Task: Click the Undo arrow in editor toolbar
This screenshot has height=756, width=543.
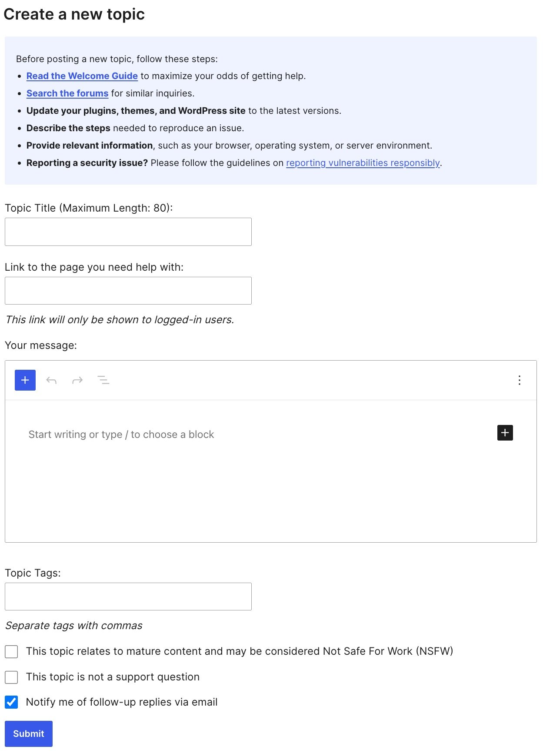Action: [51, 381]
